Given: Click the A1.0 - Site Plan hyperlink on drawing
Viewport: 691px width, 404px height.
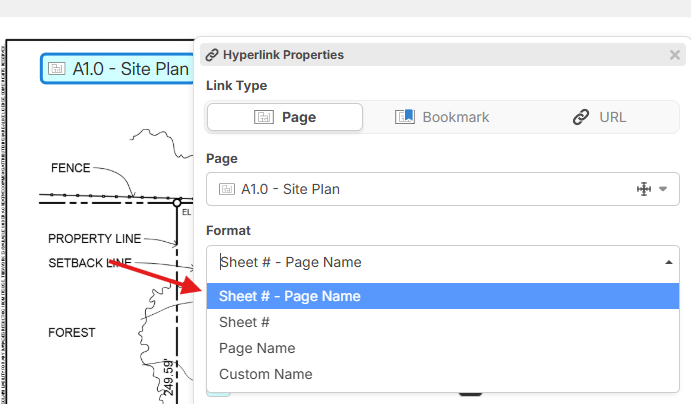Looking at the screenshot, I should [118, 69].
